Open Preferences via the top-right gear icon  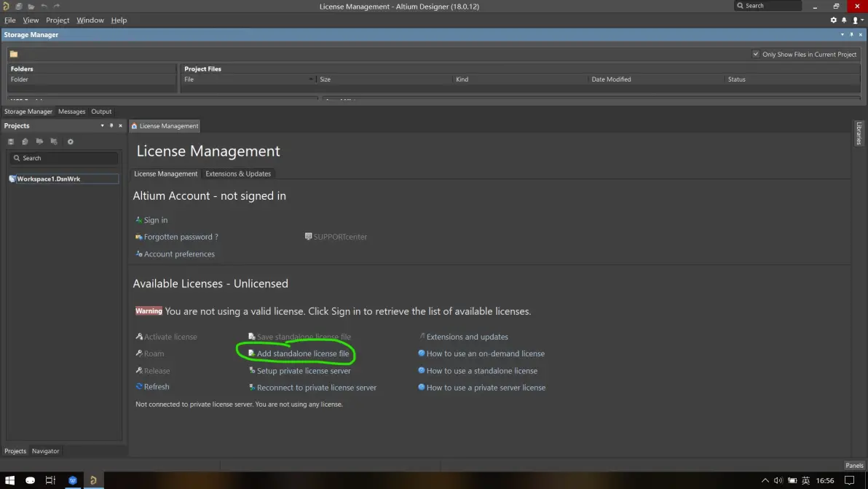pos(833,20)
